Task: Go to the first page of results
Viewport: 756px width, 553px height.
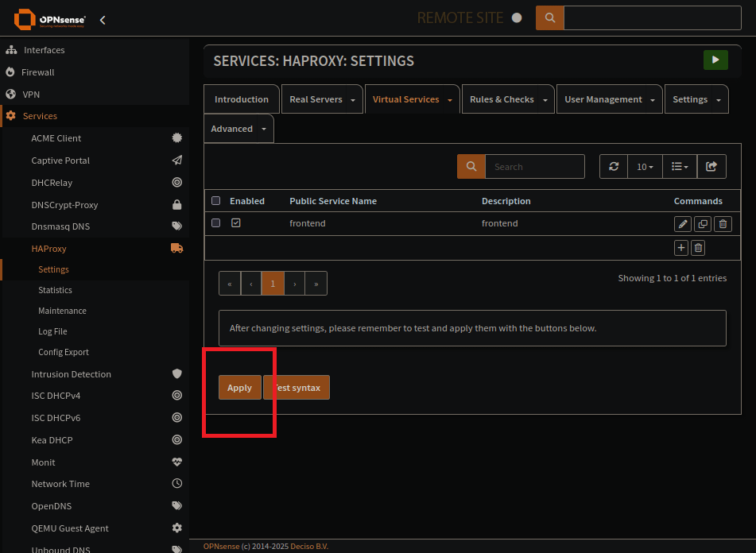Action: click(230, 283)
